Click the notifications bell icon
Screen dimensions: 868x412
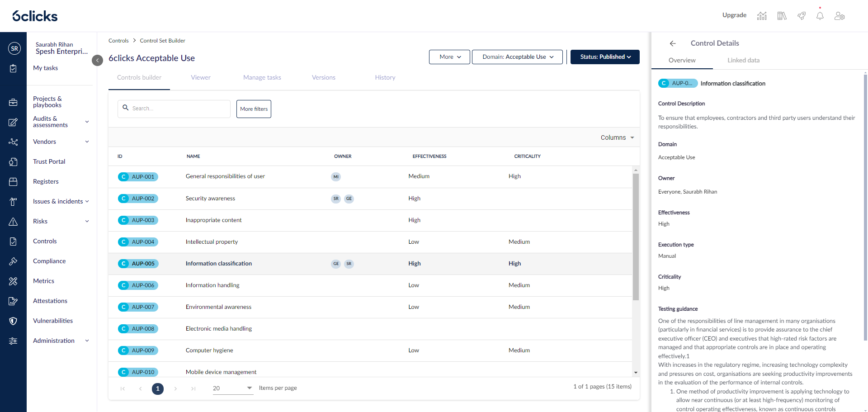pyautogui.click(x=820, y=16)
